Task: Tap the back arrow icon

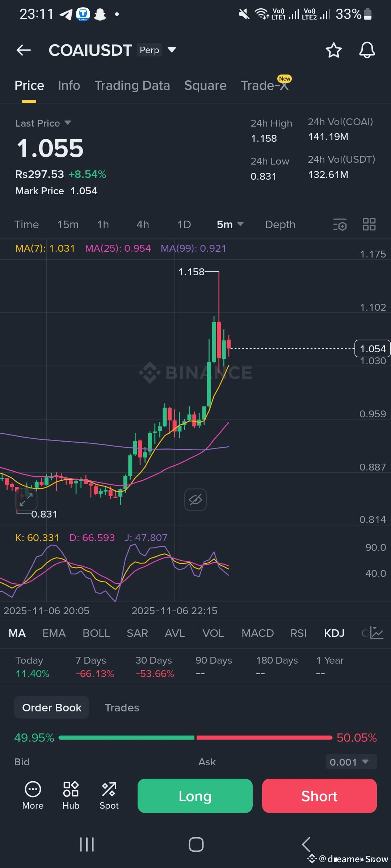Action: coord(24,50)
